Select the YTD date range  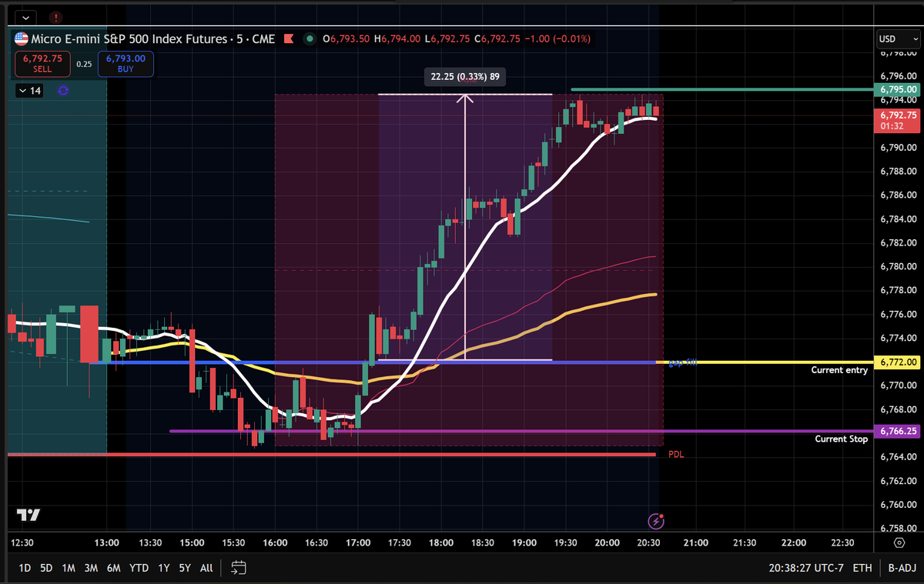139,568
